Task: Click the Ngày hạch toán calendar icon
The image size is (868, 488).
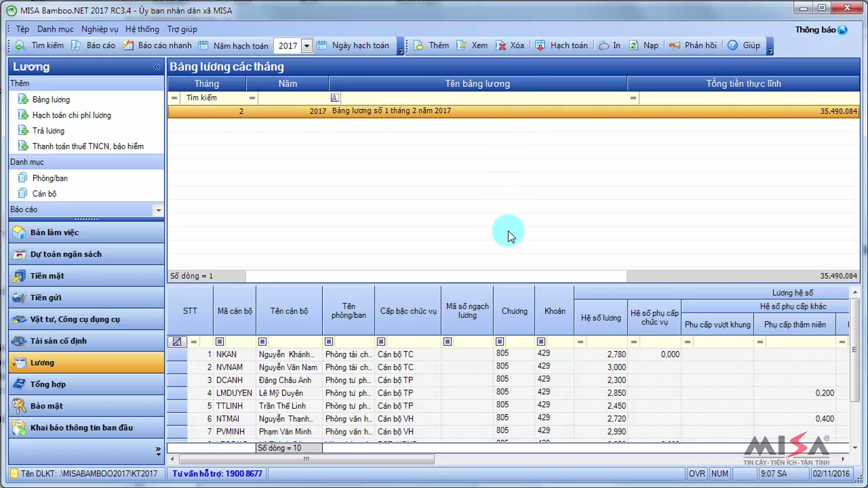Action: (x=322, y=46)
